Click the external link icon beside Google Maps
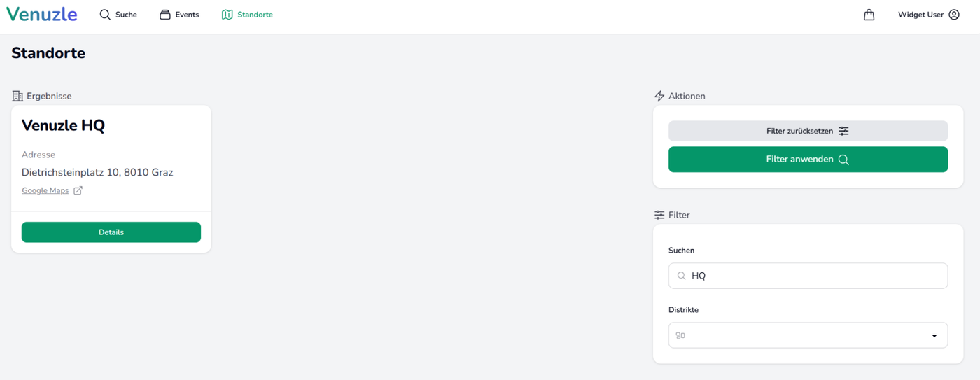This screenshot has height=380, width=980. coord(78,190)
